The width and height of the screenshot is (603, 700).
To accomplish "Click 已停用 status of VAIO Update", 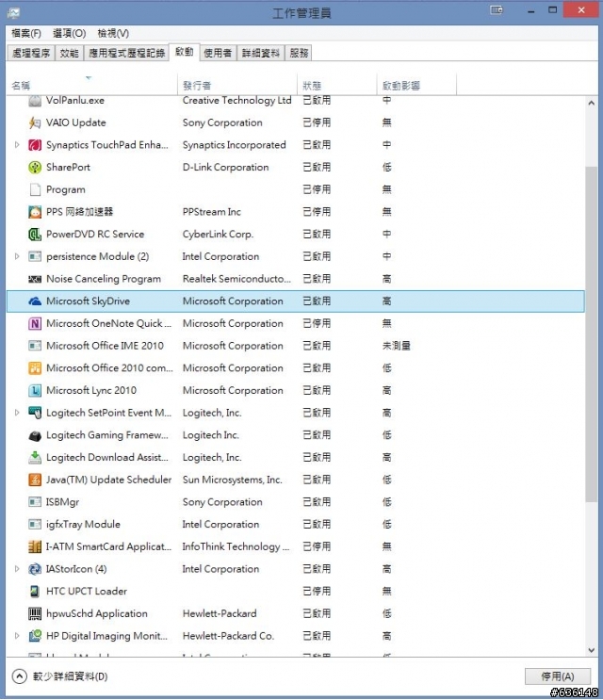I will [317, 122].
